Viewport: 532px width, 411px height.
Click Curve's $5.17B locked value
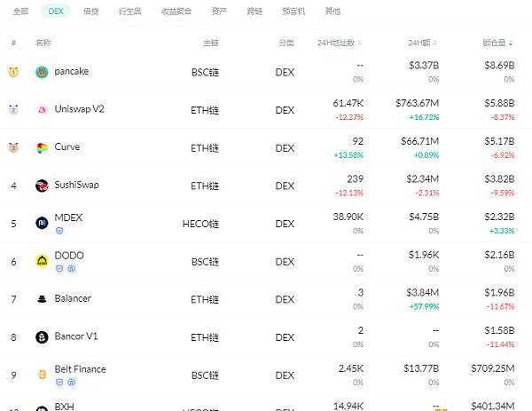click(x=499, y=141)
